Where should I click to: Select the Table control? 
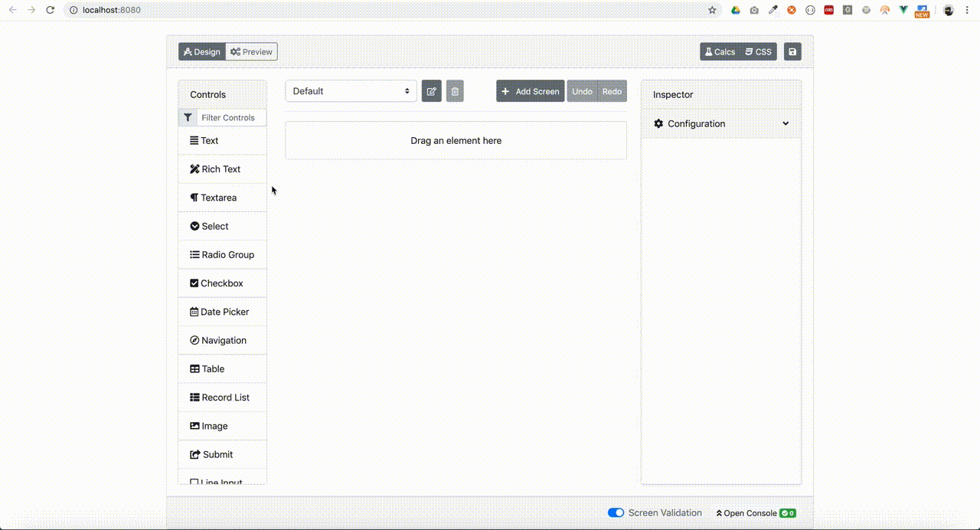tap(212, 368)
